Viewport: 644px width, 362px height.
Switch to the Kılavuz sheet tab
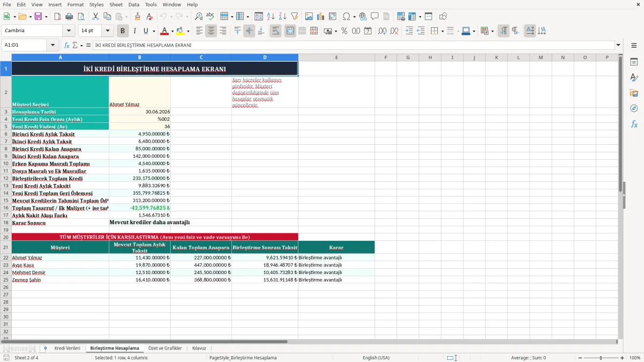199,348
